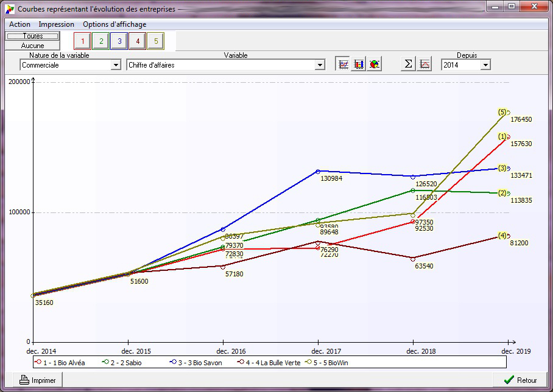Click the Imprimer button label
Viewport: 553px width, 392px height.
tap(44, 380)
